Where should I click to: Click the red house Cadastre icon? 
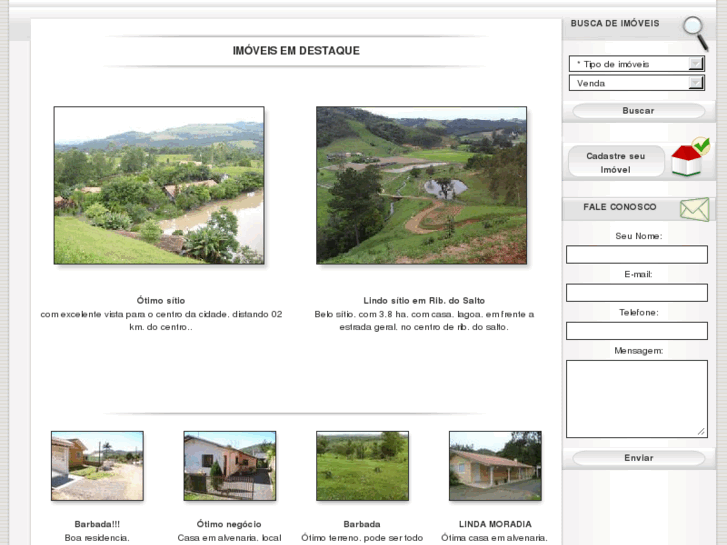click(690, 157)
